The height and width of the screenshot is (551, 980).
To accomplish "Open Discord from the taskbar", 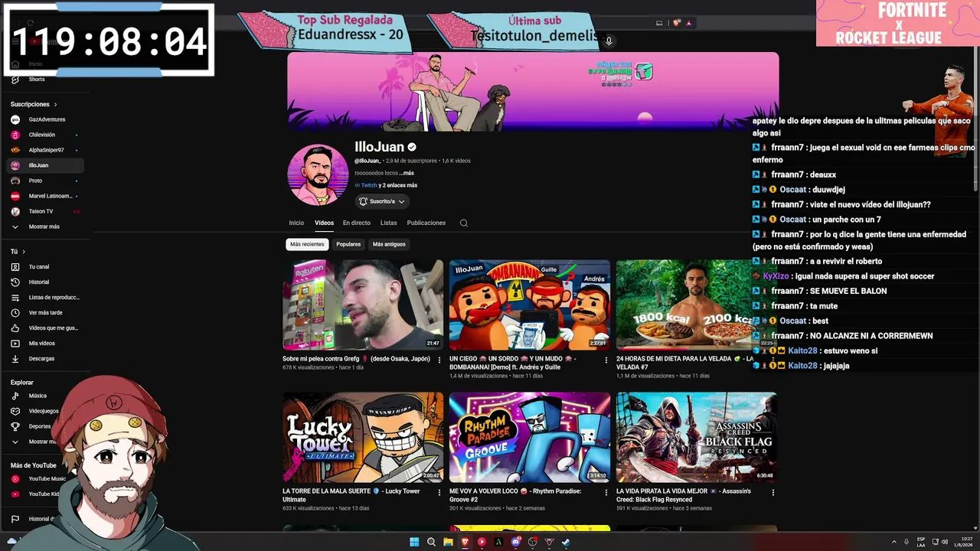I will coord(515,542).
